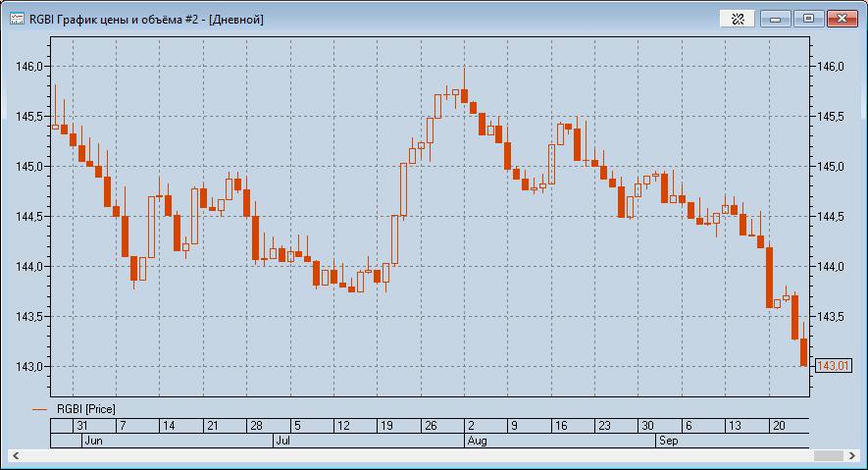
Task: Click the left arrow of the horizontal scrollbar
Action: click(x=16, y=455)
